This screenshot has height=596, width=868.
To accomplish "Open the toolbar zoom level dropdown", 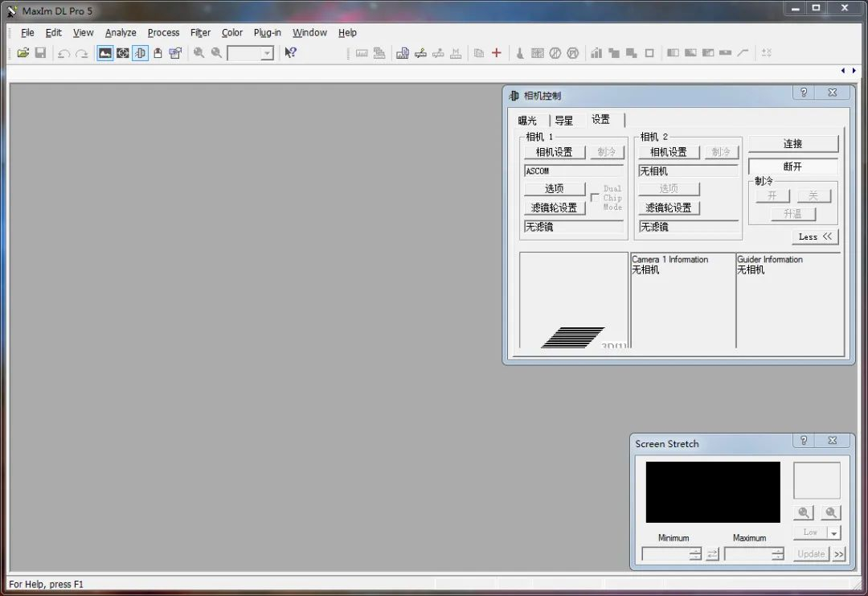I will point(267,53).
